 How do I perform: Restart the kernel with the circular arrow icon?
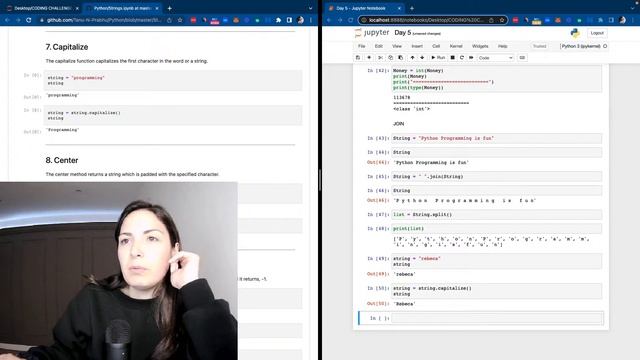(x=462, y=58)
